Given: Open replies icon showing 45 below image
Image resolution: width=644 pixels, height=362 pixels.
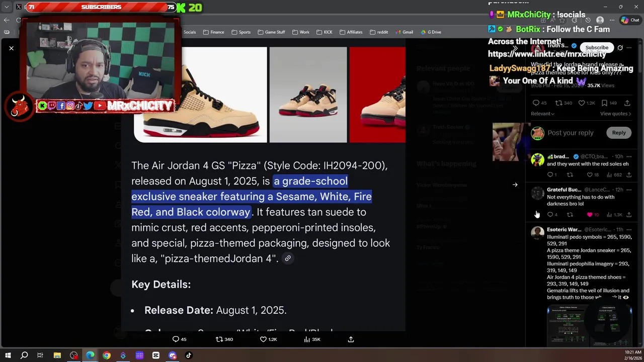Looking at the screenshot, I should coord(176,339).
